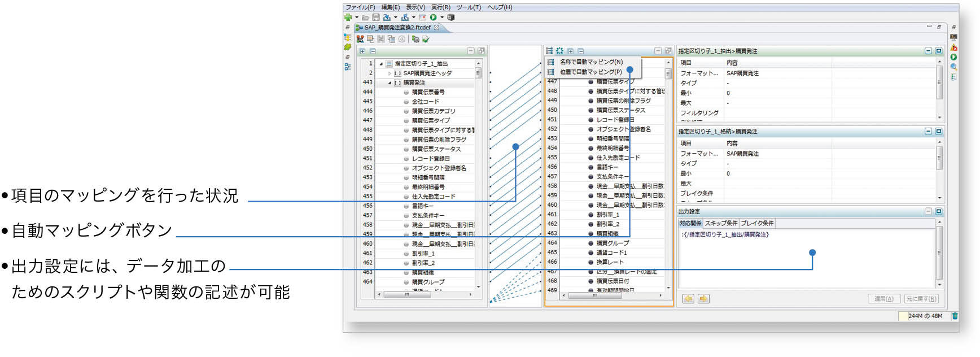The height and width of the screenshot is (357, 980).
Task: Click the first red-green structure icon in editor toolbar
Action: [x=360, y=39]
